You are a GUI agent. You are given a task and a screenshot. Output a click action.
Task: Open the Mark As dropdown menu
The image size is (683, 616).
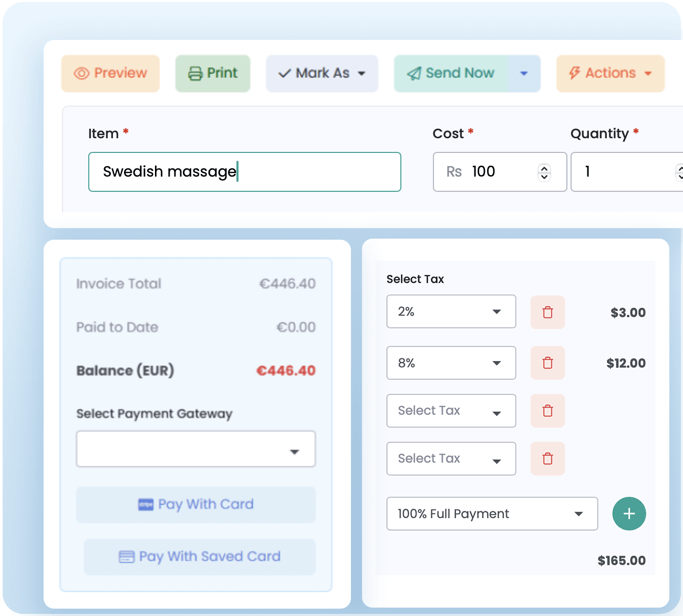(x=322, y=73)
